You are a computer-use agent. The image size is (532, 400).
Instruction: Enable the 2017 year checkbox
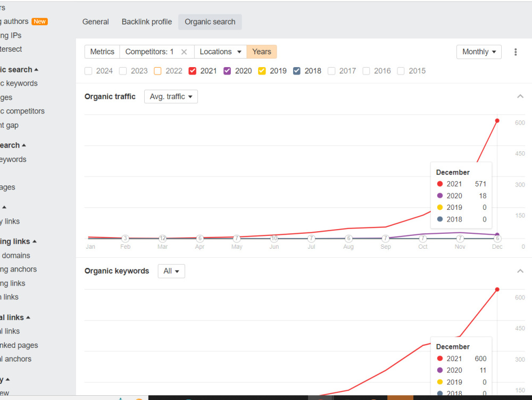coord(331,71)
